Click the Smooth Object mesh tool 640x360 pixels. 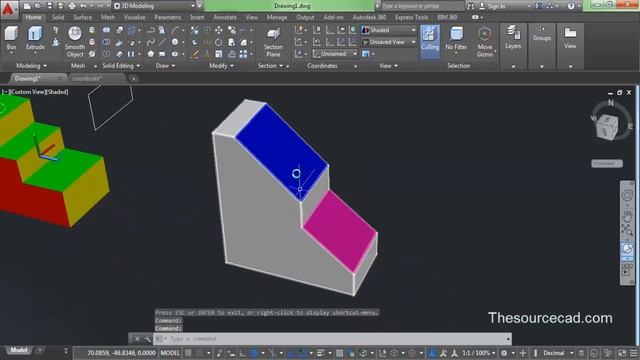point(75,42)
